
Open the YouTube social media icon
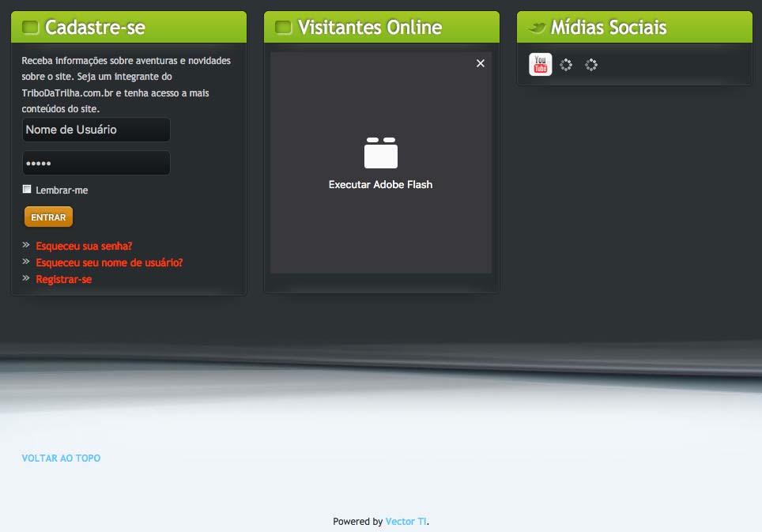coord(540,65)
